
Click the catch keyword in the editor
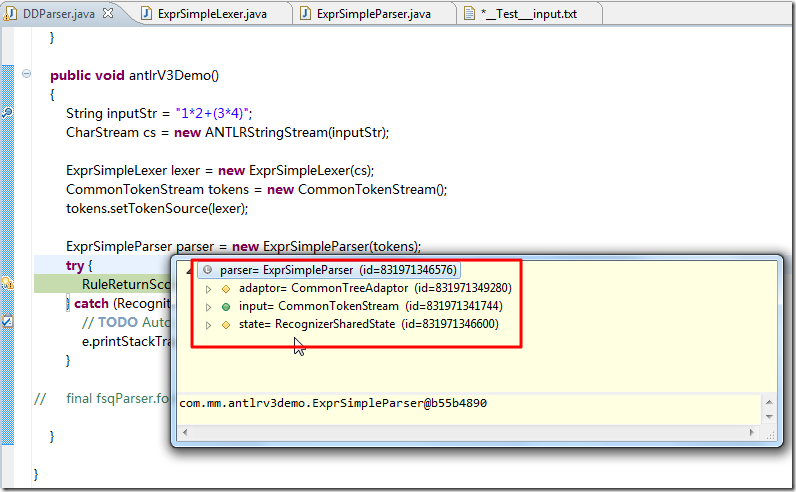point(91,304)
